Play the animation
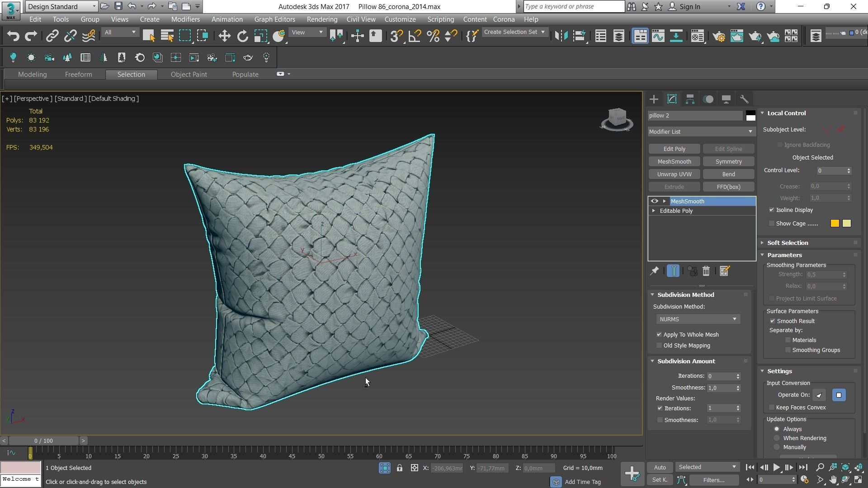 click(x=776, y=468)
